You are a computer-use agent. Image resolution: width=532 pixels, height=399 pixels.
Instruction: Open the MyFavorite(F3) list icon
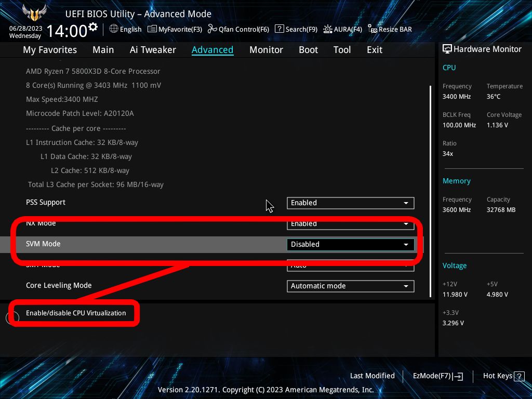[152, 29]
